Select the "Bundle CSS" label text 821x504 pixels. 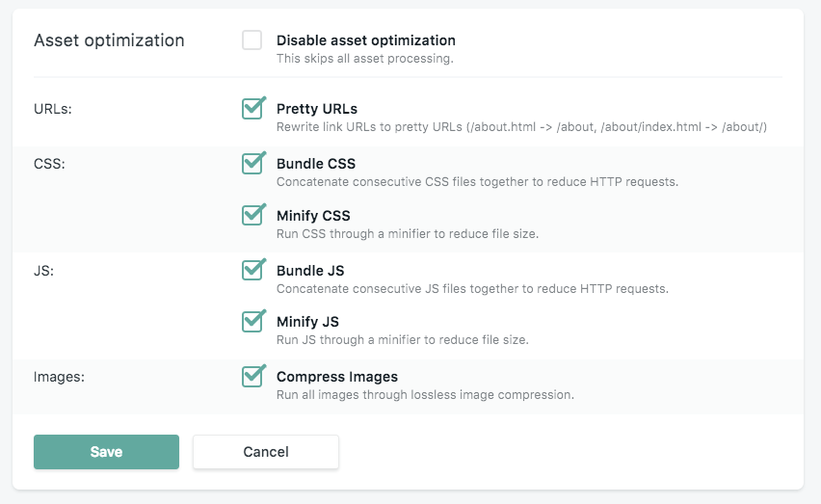315,164
